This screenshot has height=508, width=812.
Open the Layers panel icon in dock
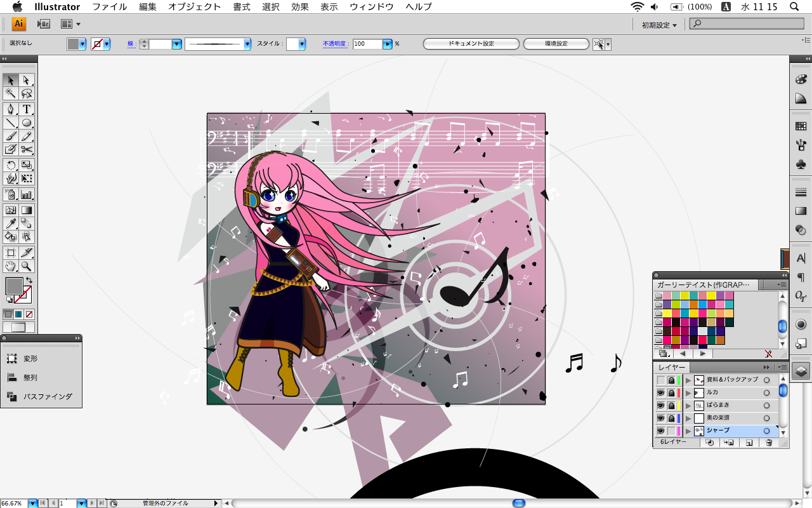click(801, 371)
